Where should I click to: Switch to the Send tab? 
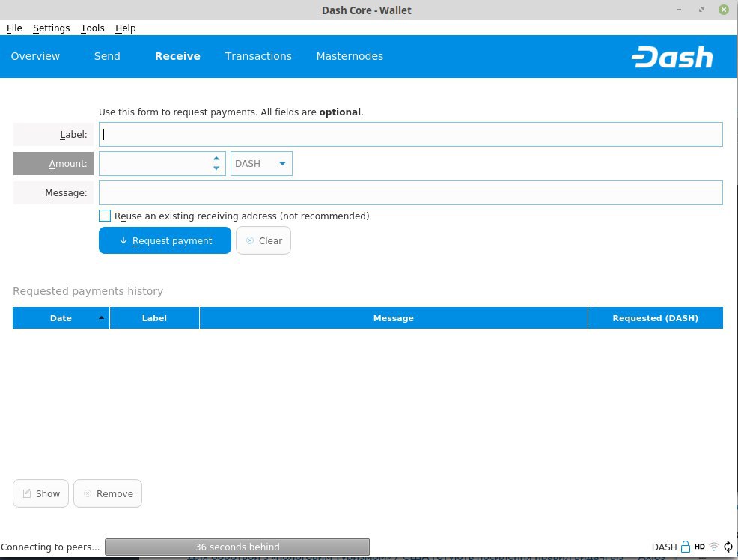tap(107, 56)
